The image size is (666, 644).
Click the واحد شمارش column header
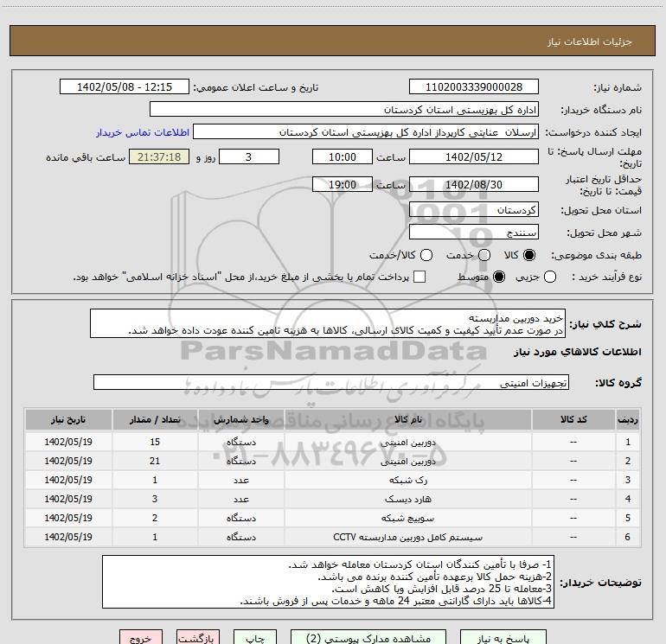[x=240, y=419]
